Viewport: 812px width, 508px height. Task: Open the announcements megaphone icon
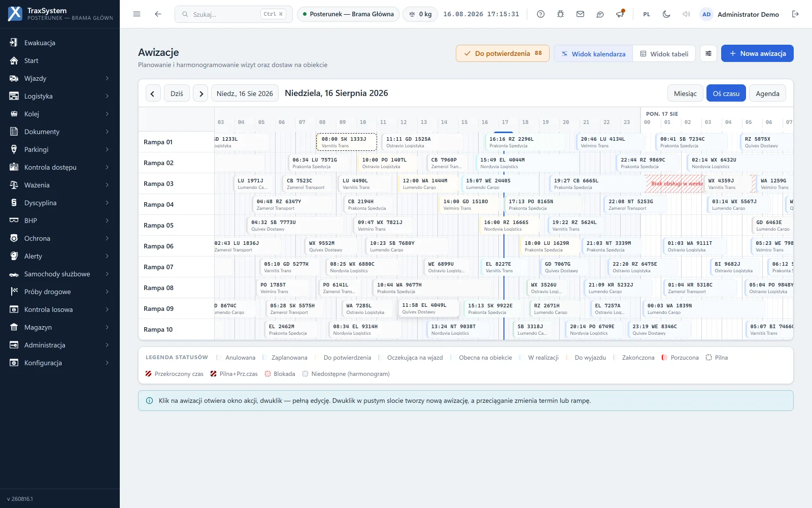coord(620,14)
